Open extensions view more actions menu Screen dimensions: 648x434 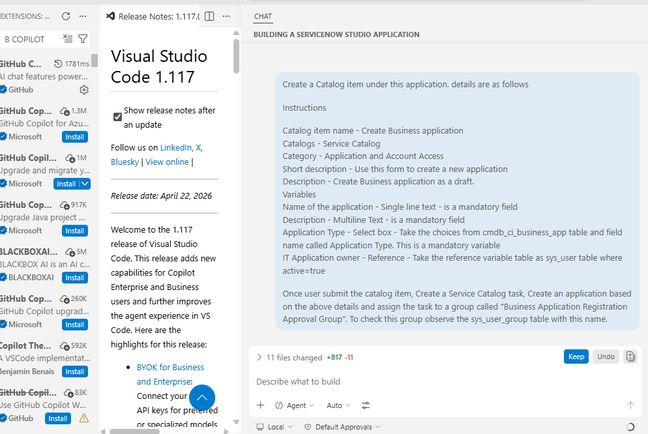tap(83, 16)
